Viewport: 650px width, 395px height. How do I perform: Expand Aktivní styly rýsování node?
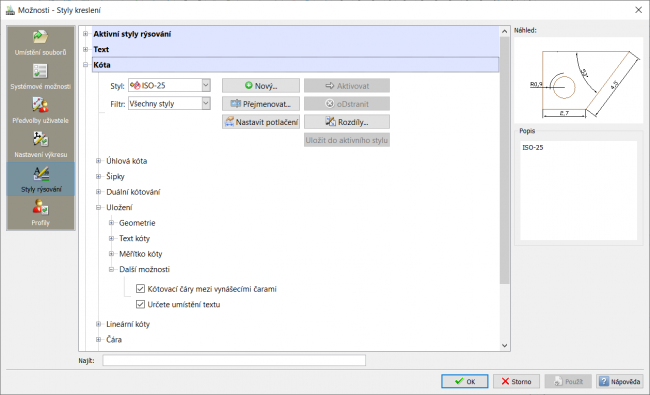tap(85, 34)
